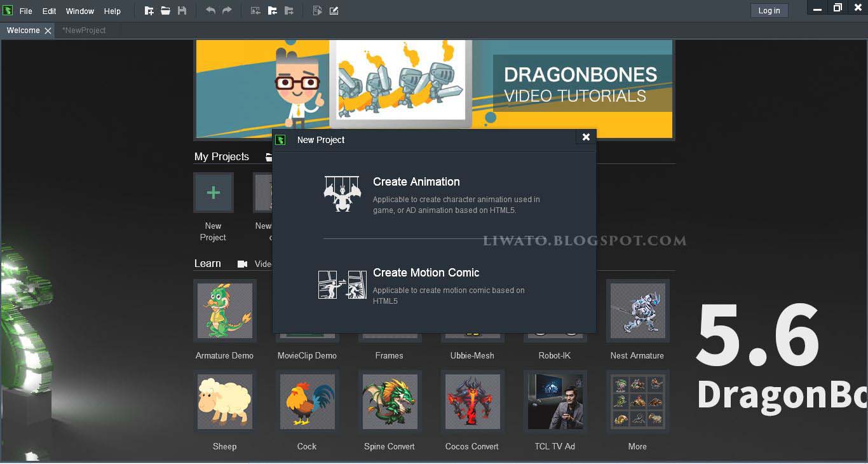Close the Welcome tab

48,31
